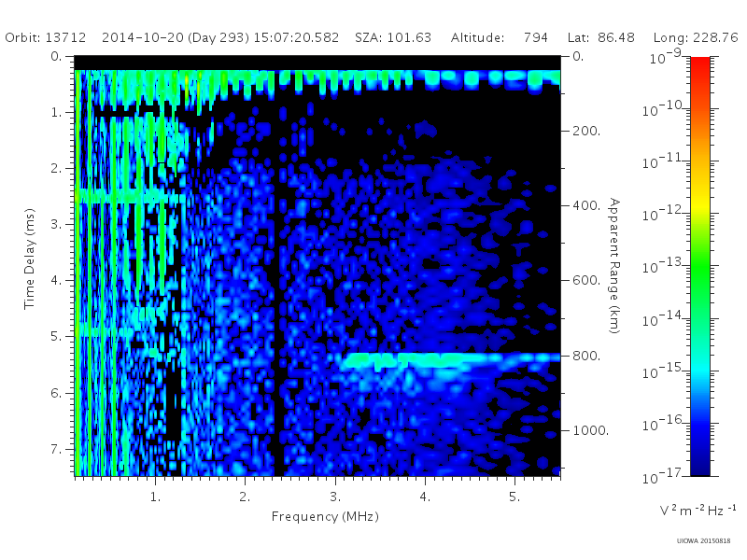The image size is (747, 560).
Task: Click the 'UIOWA 20150818' credit text
Action: click(x=704, y=541)
